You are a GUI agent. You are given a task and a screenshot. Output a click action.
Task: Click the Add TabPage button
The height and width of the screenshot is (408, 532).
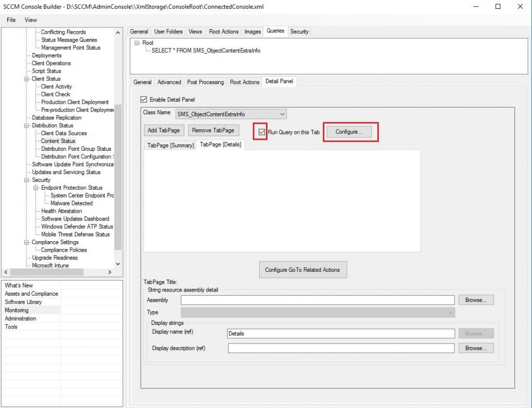(164, 130)
